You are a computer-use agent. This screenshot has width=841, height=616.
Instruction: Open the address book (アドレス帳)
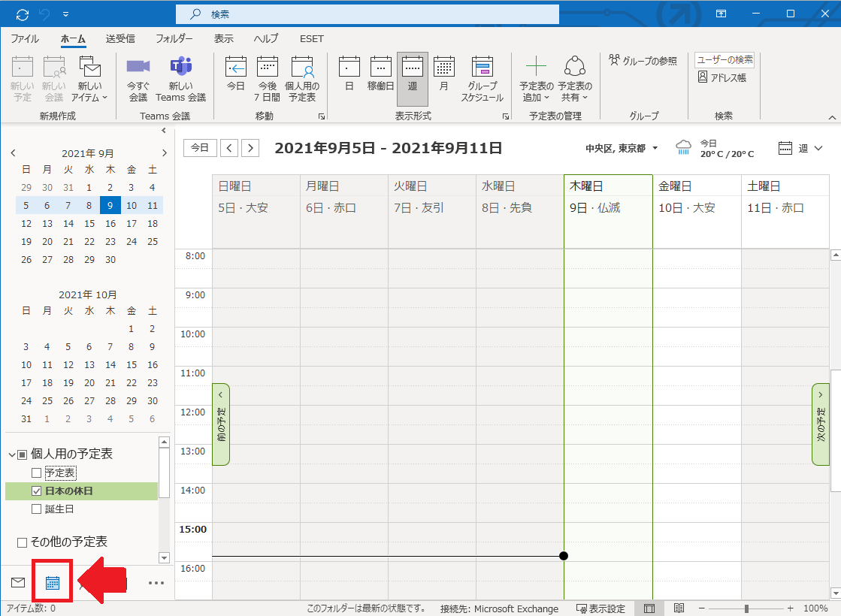[x=722, y=77]
